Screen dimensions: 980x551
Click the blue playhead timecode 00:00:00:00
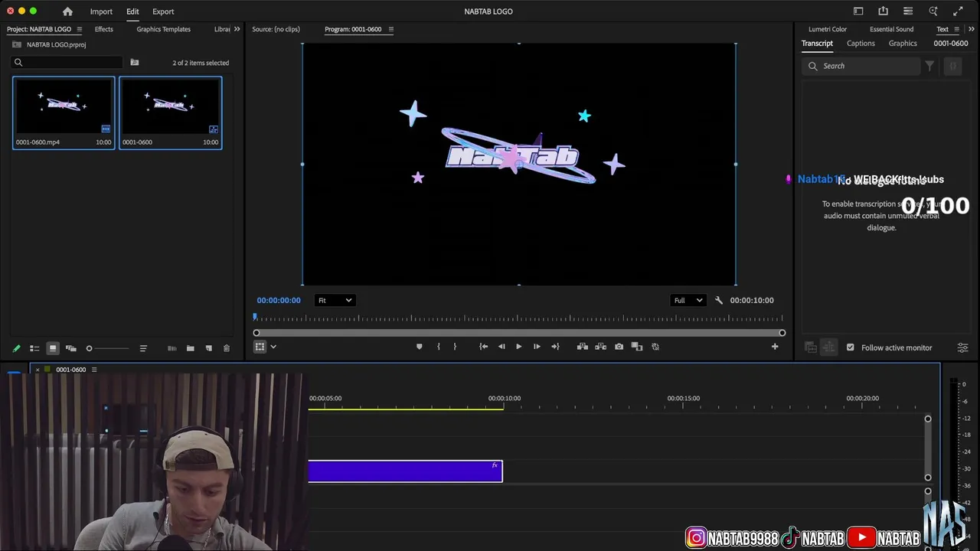tap(279, 300)
